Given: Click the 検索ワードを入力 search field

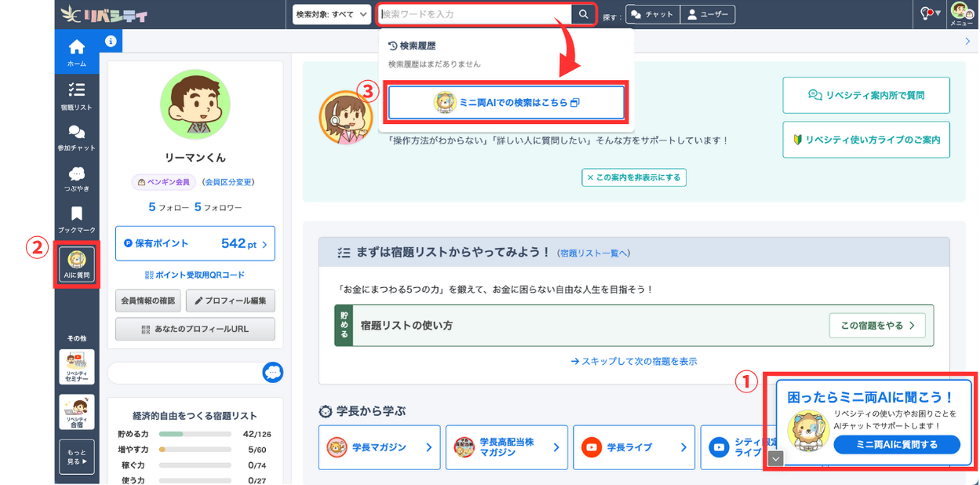Looking at the screenshot, I should 475,14.
